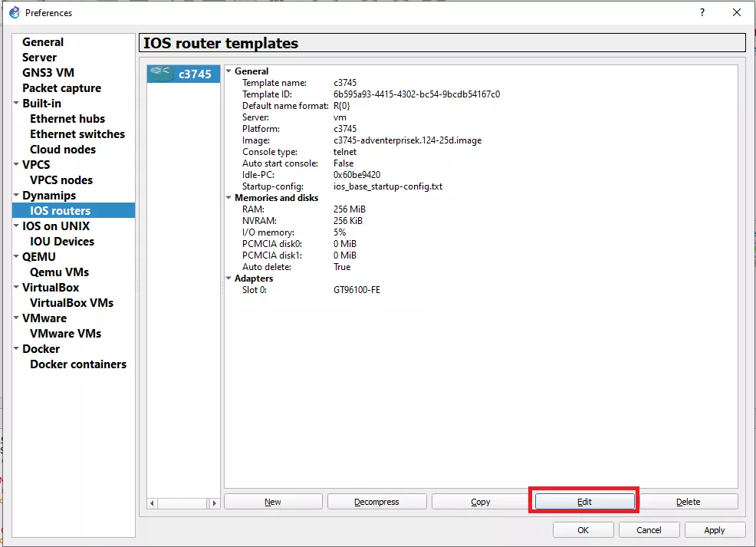The image size is (756, 547).
Task: Open the Packet capture preferences page
Action: 61,88
